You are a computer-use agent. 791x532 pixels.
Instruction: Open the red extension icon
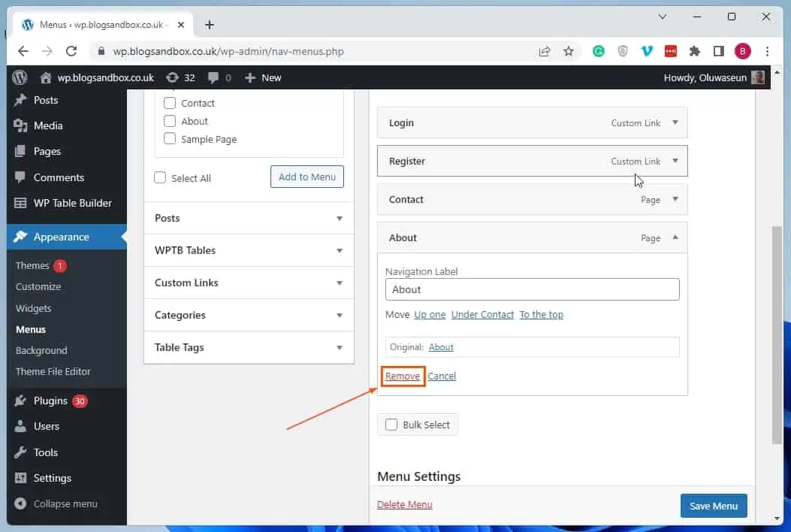pyautogui.click(x=670, y=51)
